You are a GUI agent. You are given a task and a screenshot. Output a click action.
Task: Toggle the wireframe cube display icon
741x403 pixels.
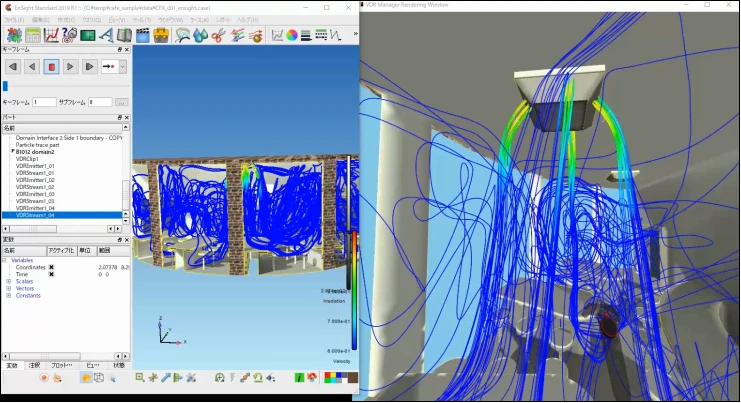[99, 377]
